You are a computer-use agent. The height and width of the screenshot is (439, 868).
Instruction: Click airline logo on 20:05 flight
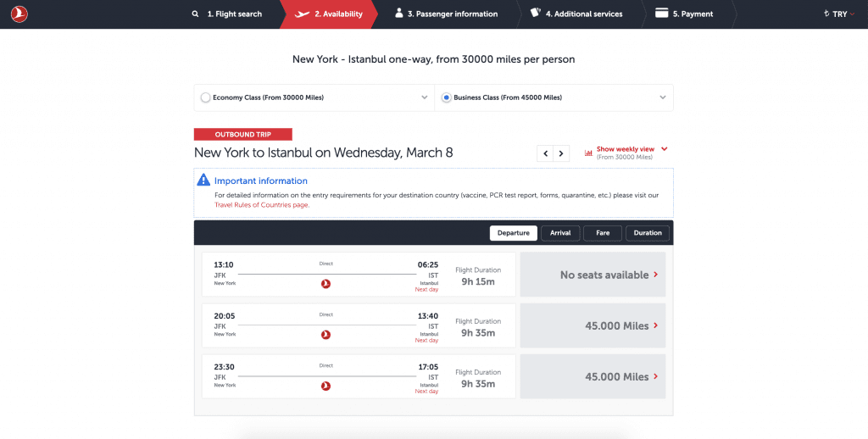326,335
